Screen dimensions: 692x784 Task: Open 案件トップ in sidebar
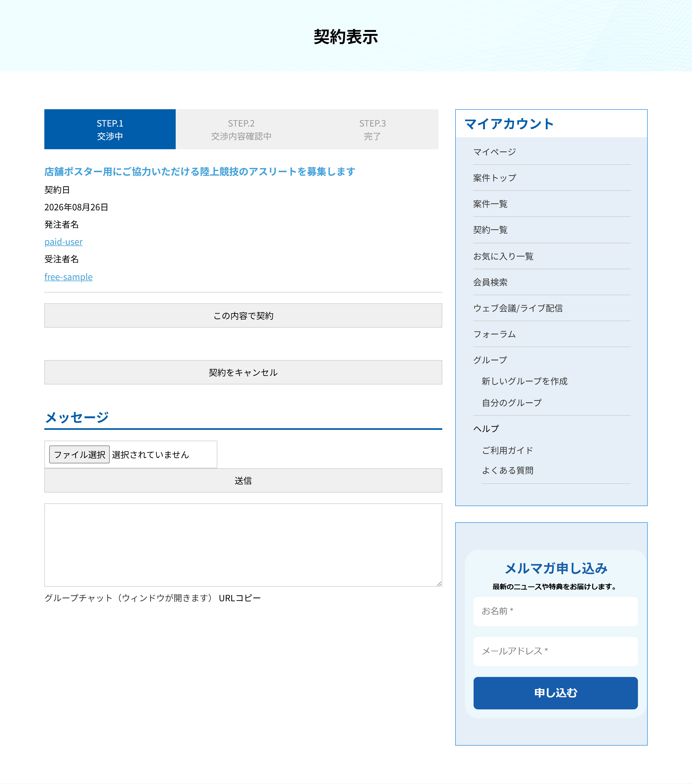494,178
